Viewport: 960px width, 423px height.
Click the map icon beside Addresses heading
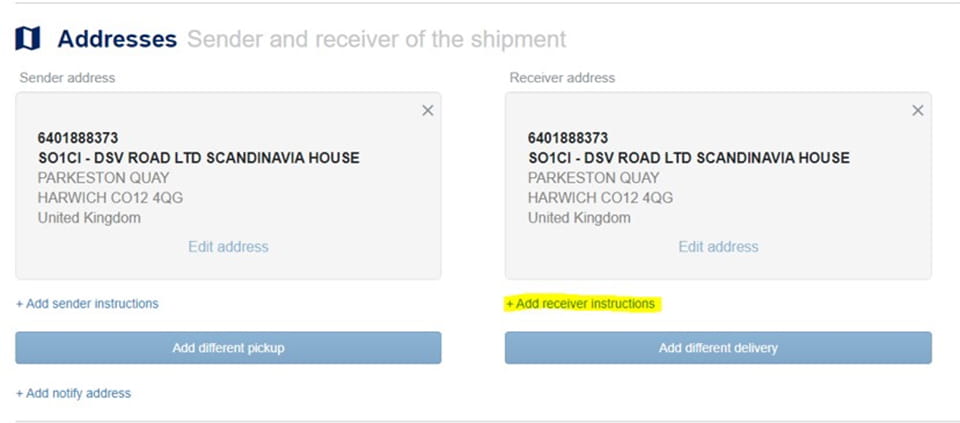(28, 39)
